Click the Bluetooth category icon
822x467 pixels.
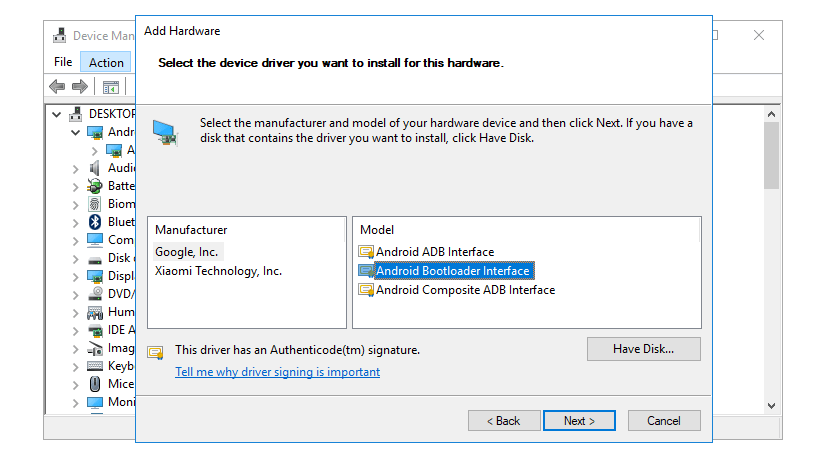[95, 222]
